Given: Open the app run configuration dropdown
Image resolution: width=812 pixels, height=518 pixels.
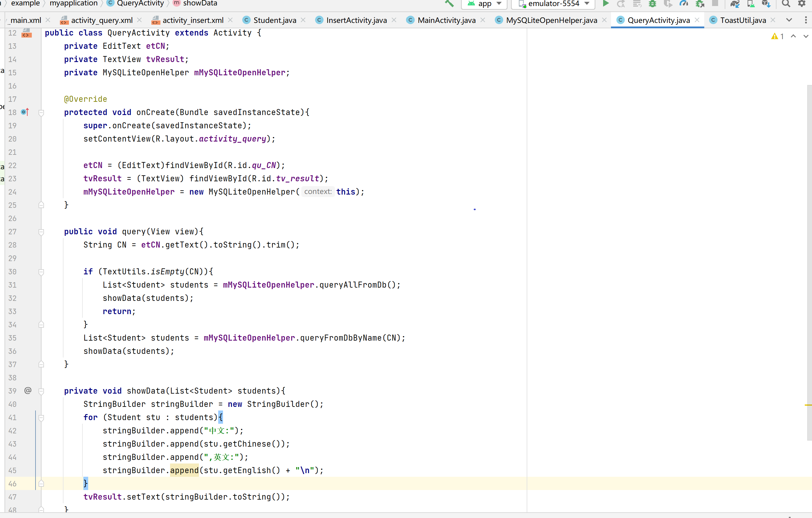Looking at the screenshot, I should coord(484,4).
